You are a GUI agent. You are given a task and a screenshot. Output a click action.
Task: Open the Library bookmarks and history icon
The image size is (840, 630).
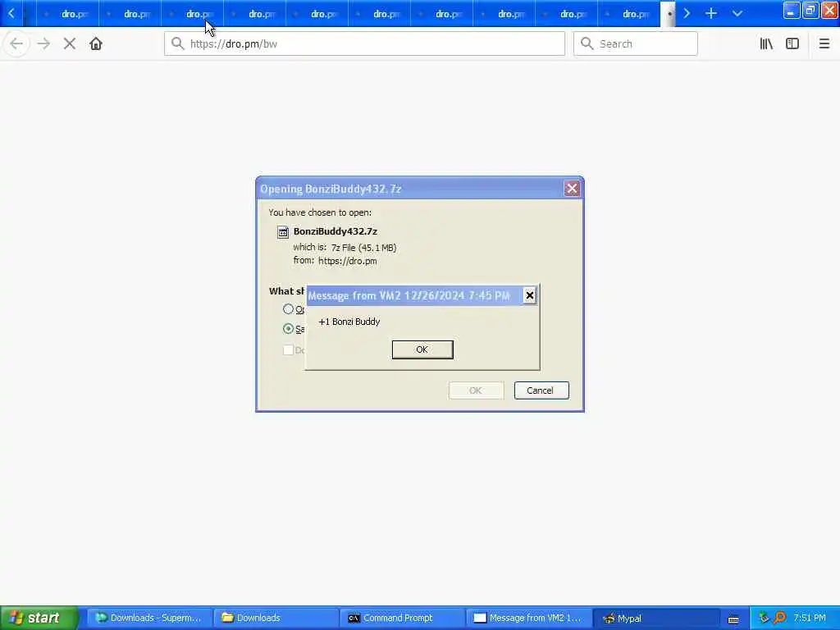point(766,44)
